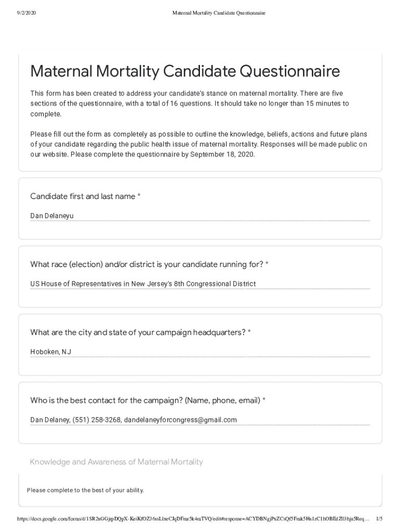Open the docs.google.com forms URL in footer

click(x=192, y=518)
